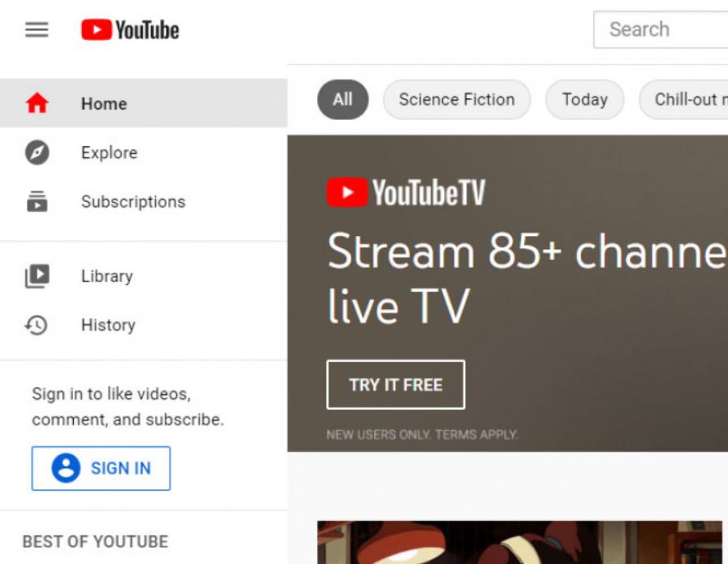Viewport: 728px width, 564px height.
Task: Open Library in the sidebar
Action: (x=144, y=276)
